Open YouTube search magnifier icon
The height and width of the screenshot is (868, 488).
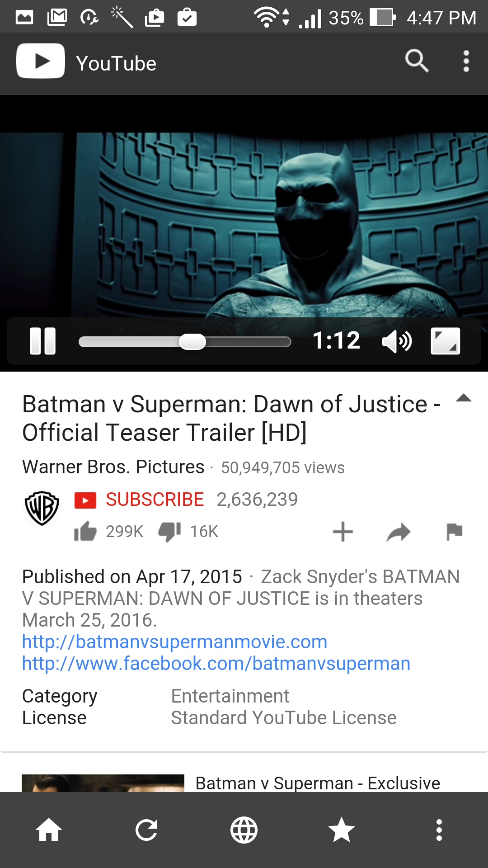tap(417, 61)
